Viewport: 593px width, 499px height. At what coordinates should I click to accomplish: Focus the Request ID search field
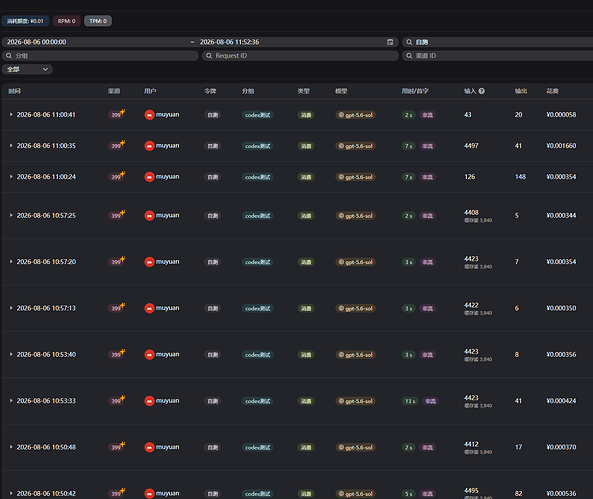tap(300, 56)
